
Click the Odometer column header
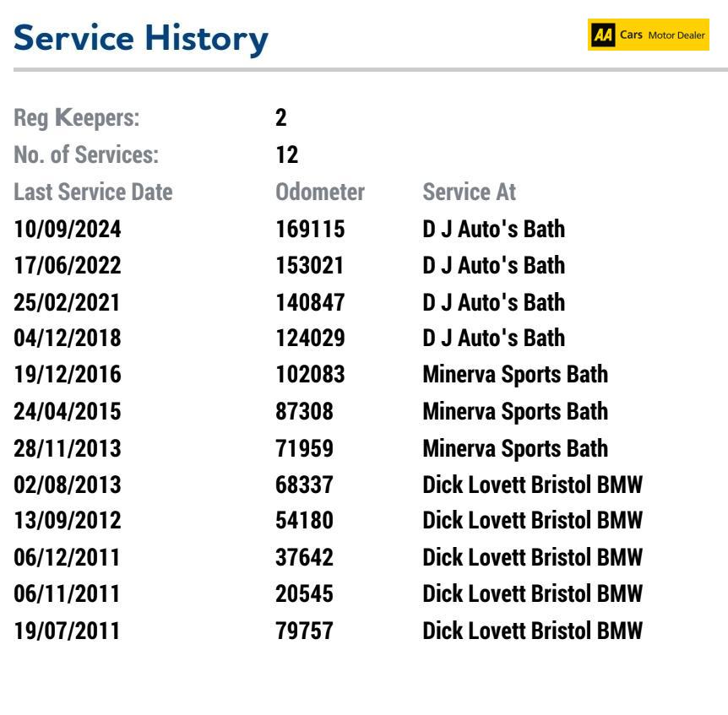pyautogui.click(x=320, y=192)
